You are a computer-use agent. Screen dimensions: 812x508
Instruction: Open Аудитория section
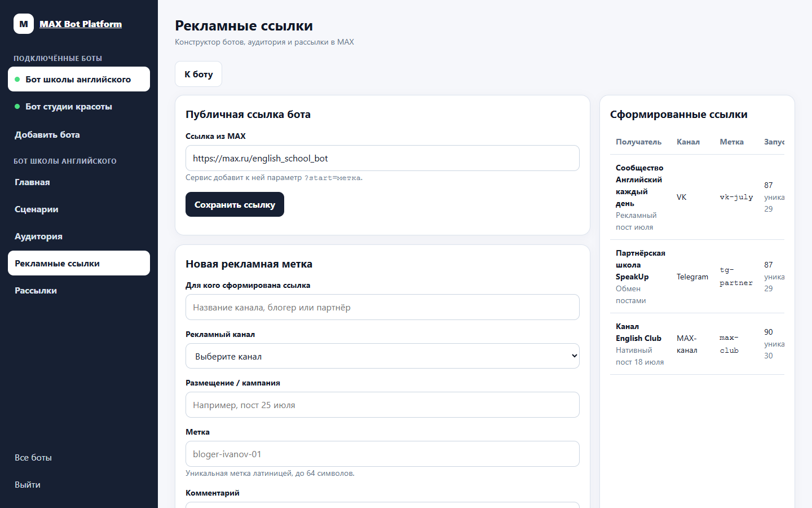pos(79,236)
